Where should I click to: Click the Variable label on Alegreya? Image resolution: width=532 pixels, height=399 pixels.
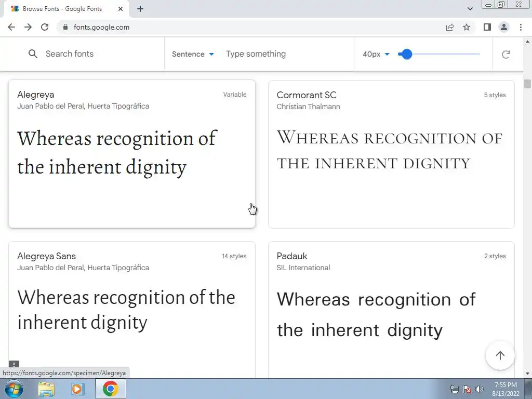coord(235,95)
